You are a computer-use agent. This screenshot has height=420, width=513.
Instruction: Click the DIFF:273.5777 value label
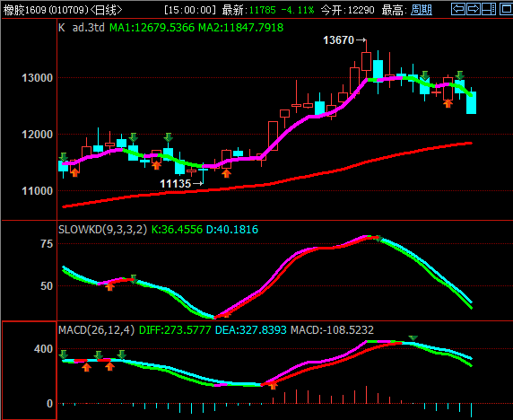pyautogui.click(x=175, y=329)
